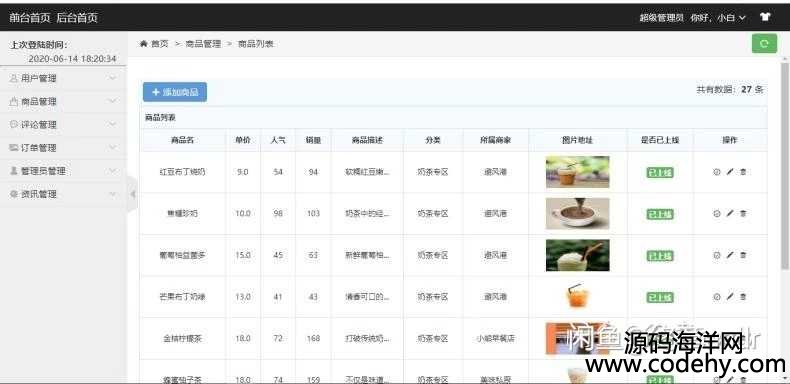The image size is (790, 384).
Task: Expand the 用户管理 sidebar menu
Action: (x=63, y=78)
